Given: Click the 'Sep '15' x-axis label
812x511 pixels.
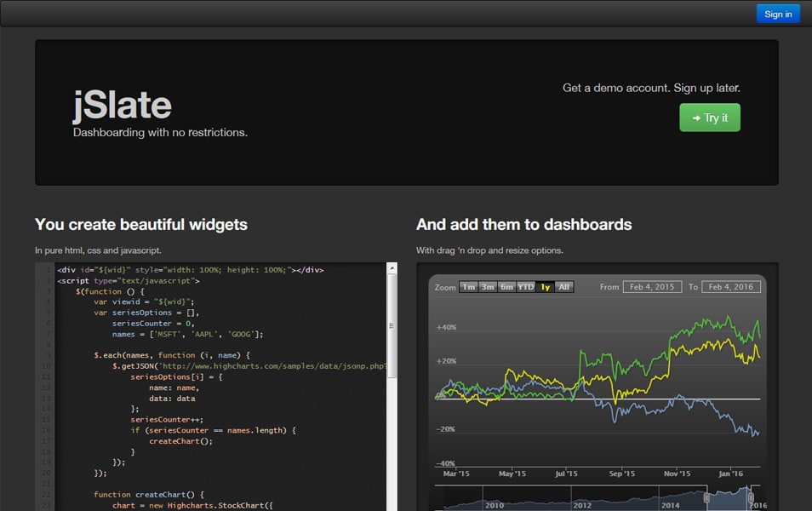Looking at the screenshot, I should 621,474.
